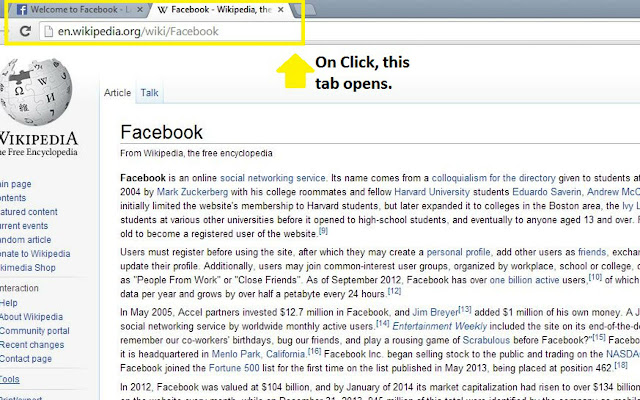
Task: Open the Community portal link
Action: [35, 331]
